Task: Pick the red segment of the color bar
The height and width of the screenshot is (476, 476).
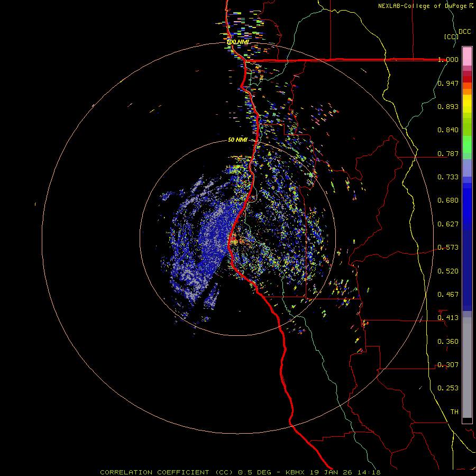Action: (467, 79)
